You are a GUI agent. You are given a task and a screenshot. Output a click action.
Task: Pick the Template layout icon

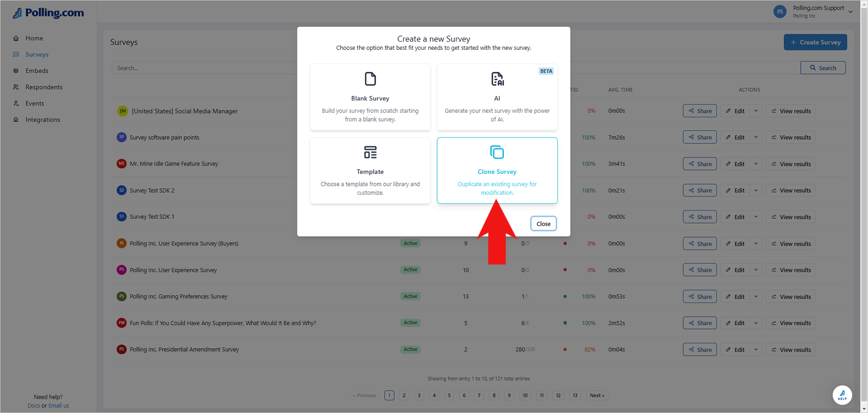[370, 152]
